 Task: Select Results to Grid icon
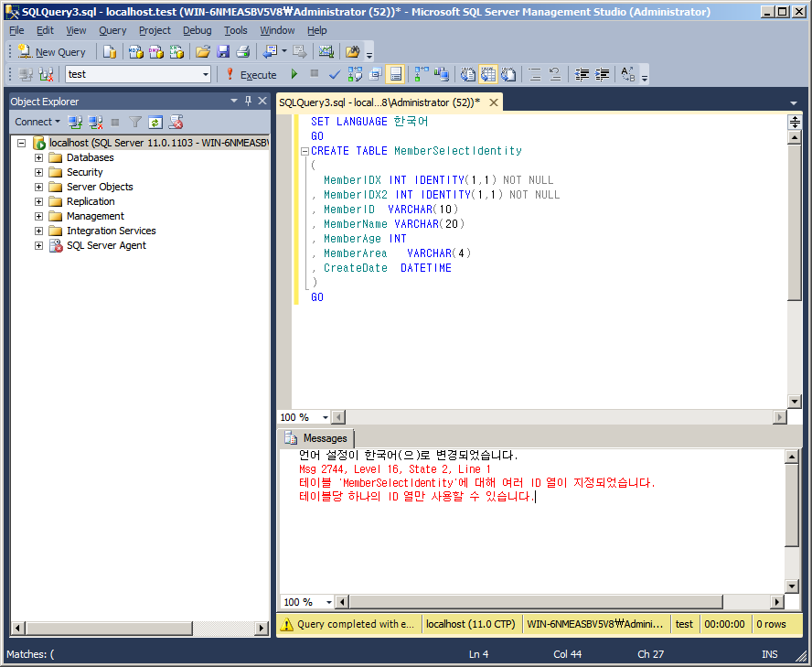[487, 75]
